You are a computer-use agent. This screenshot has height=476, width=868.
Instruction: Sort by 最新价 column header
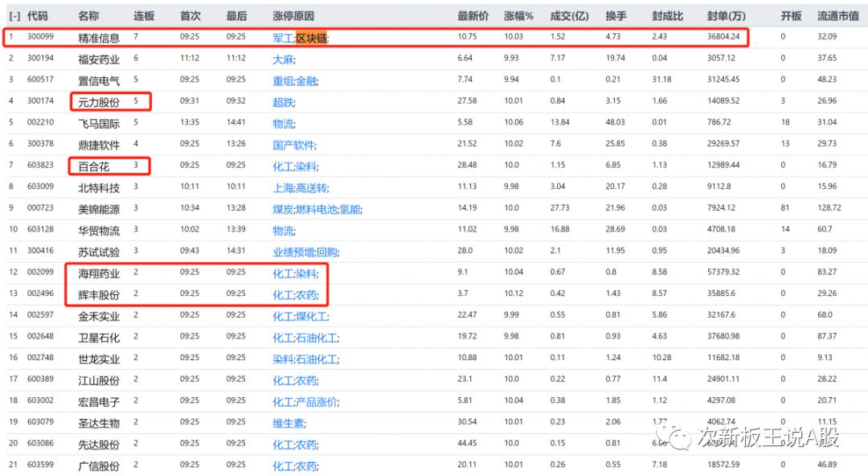[x=473, y=16]
